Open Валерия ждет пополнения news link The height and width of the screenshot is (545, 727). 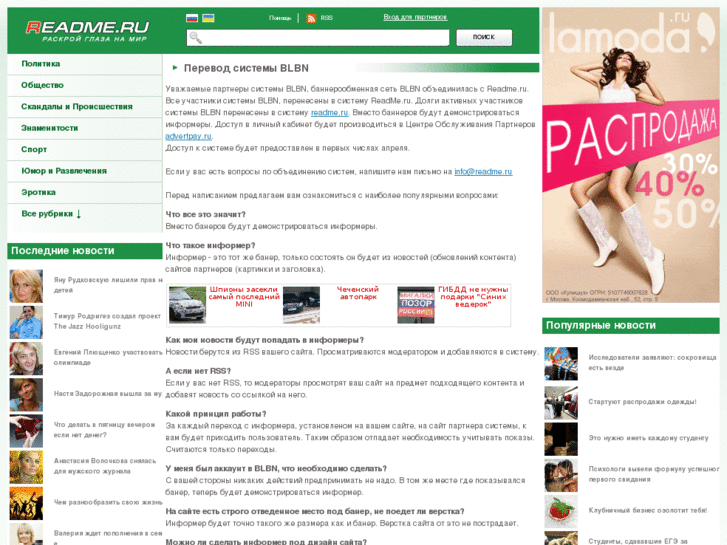108,537
